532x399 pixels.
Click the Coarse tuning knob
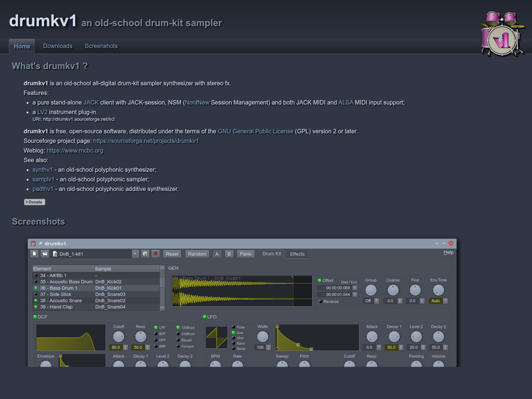click(x=393, y=290)
